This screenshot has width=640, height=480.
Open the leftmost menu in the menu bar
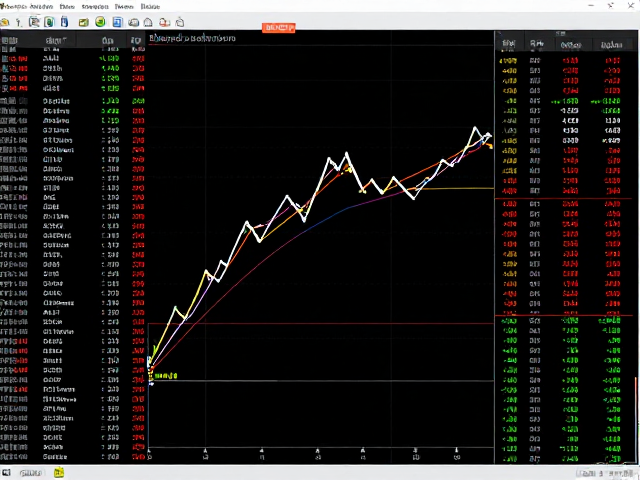tap(13, 7)
